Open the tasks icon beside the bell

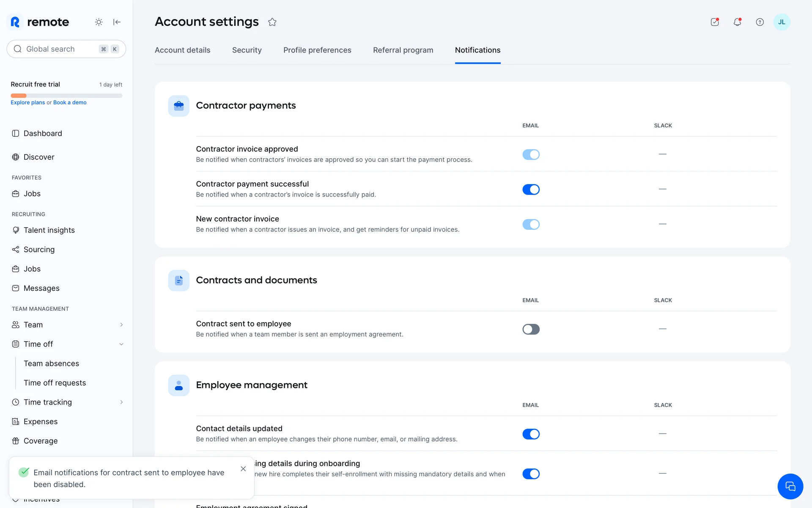(x=715, y=22)
